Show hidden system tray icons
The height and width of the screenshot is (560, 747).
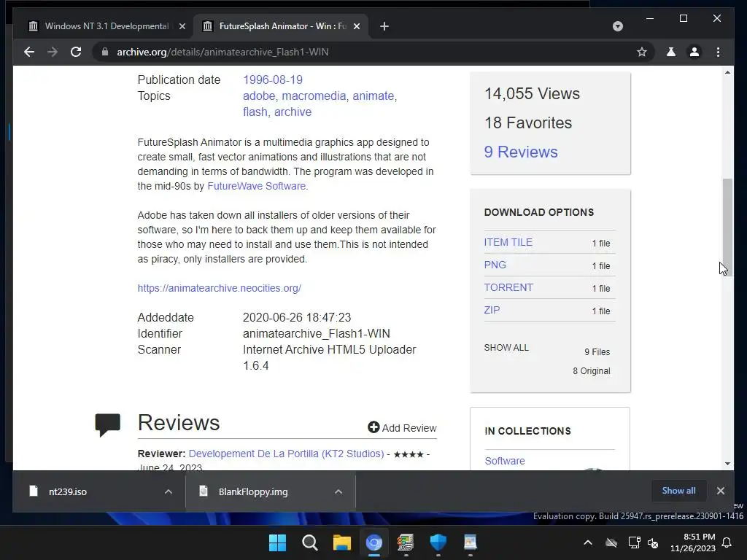click(x=588, y=542)
